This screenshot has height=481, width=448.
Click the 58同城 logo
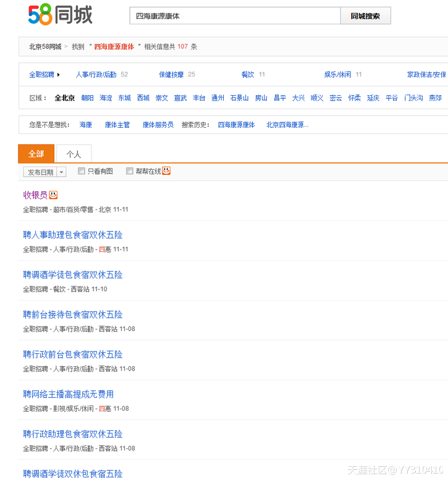click(60, 14)
